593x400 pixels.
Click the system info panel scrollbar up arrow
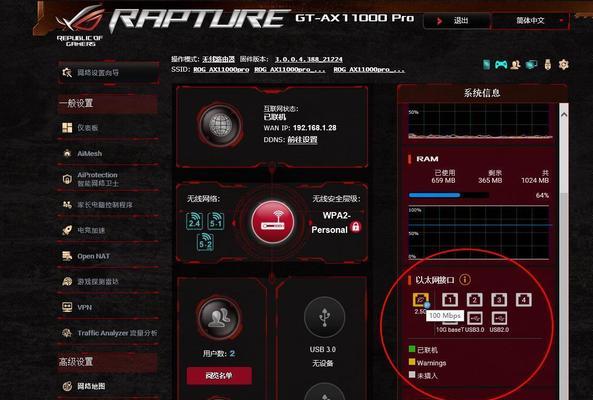pyautogui.click(x=564, y=114)
